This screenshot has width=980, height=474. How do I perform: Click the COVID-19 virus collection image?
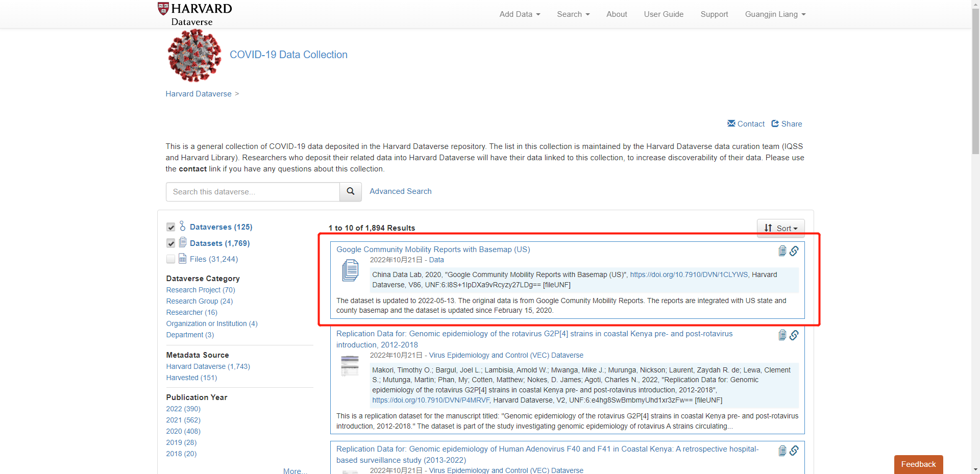pyautogui.click(x=194, y=55)
